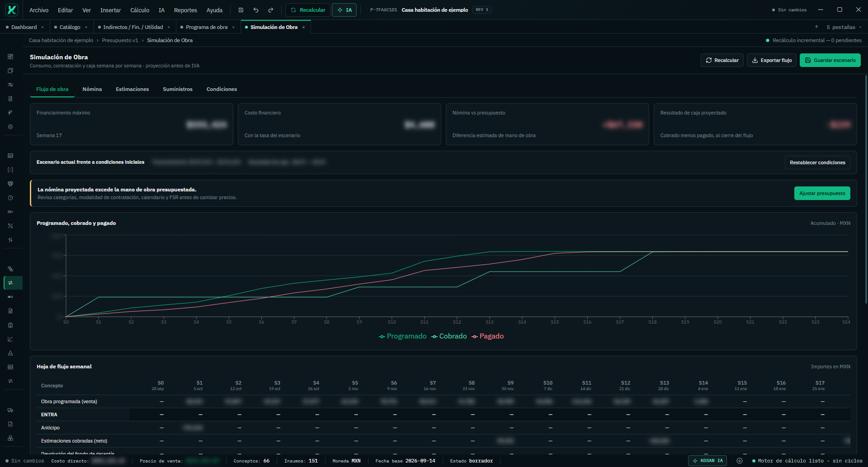Click the undo arrow icon
Image resolution: width=868 pixels, height=467 pixels.
coord(256,10)
